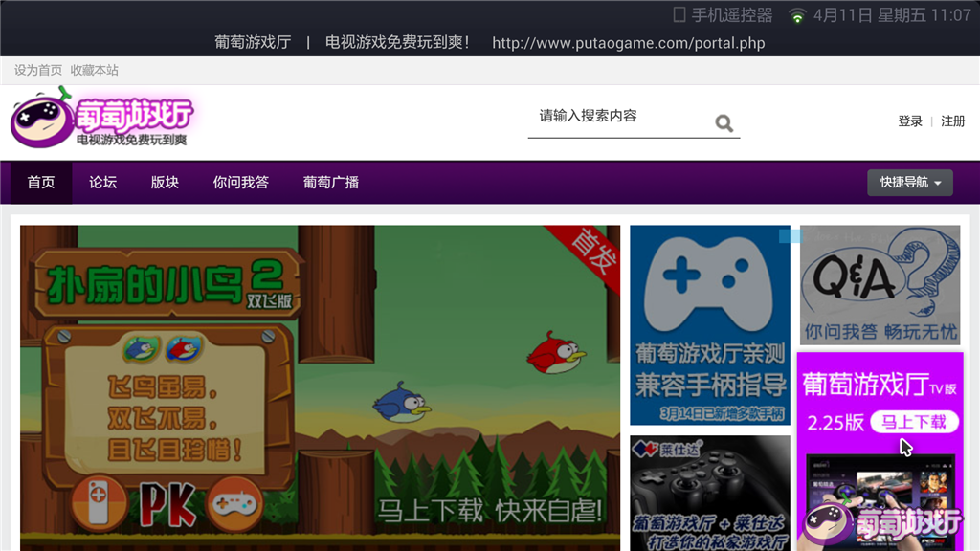Click the 设为首页 link
The width and height of the screenshot is (980, 551).
coord(38,70)
